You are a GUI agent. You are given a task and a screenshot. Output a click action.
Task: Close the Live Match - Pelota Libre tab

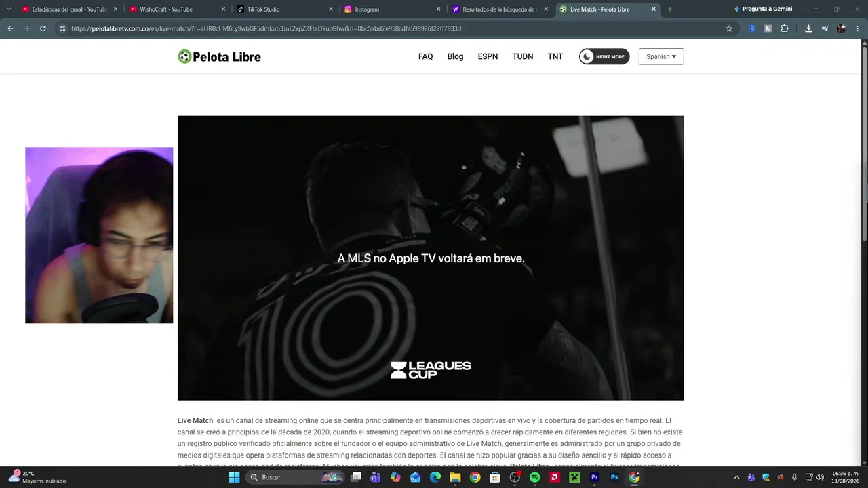654,9
